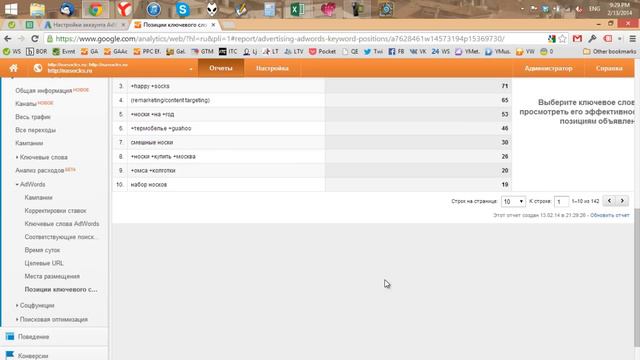Open the GA bookmark
Image resolution: width=640 pixels, height=360 pixels.
point(89,51)
